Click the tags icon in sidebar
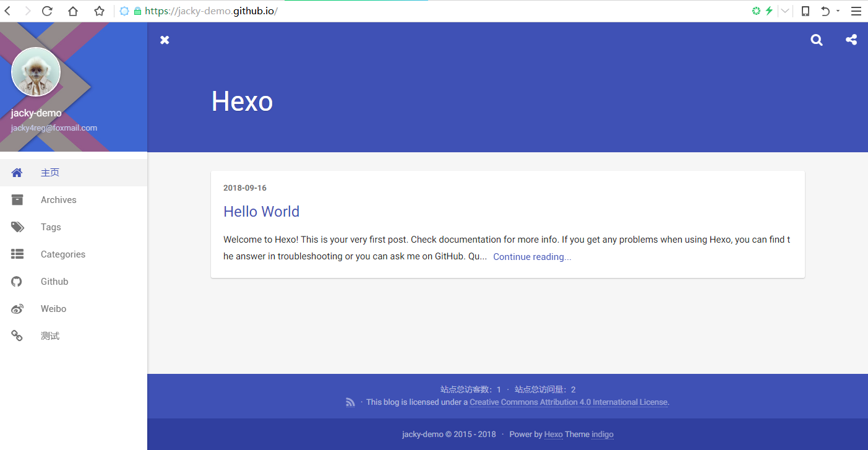 click(x=17, y=227)
